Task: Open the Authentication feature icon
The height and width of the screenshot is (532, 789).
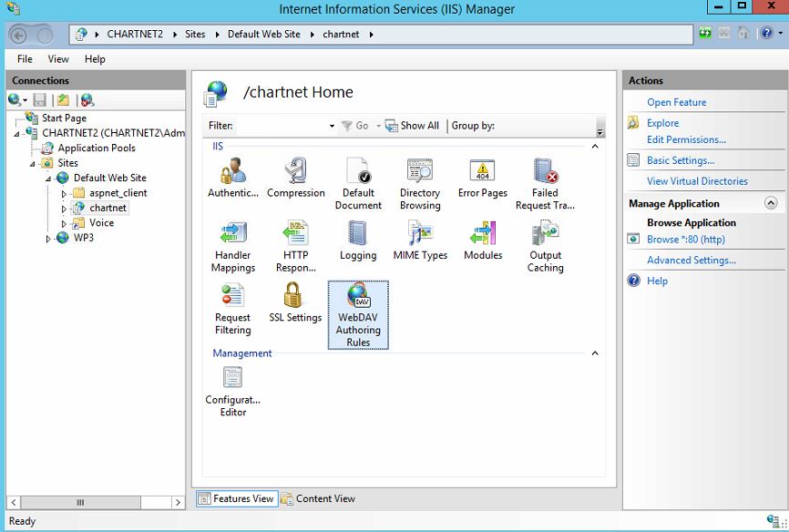Action: (233, 178)
